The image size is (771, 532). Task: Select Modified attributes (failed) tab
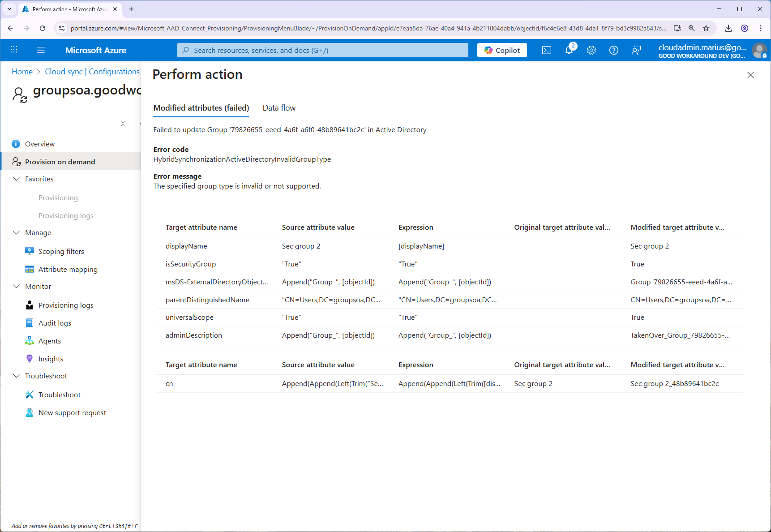click(x=201, y=108)
